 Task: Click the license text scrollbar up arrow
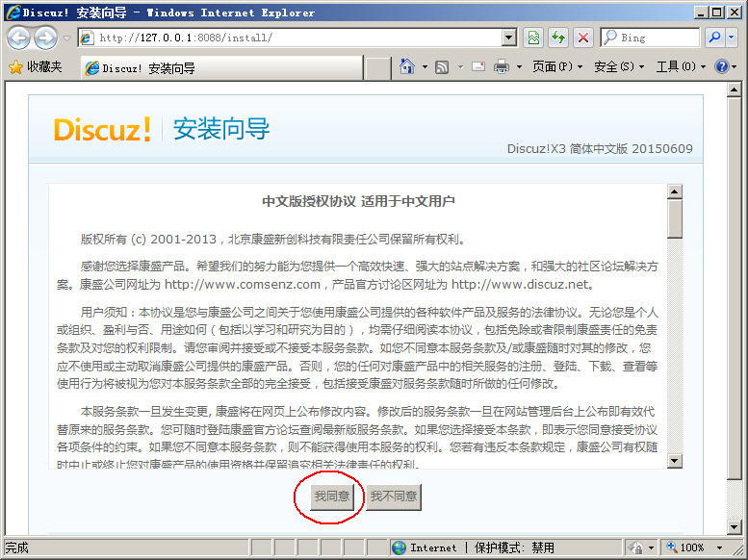click(675, 191)
